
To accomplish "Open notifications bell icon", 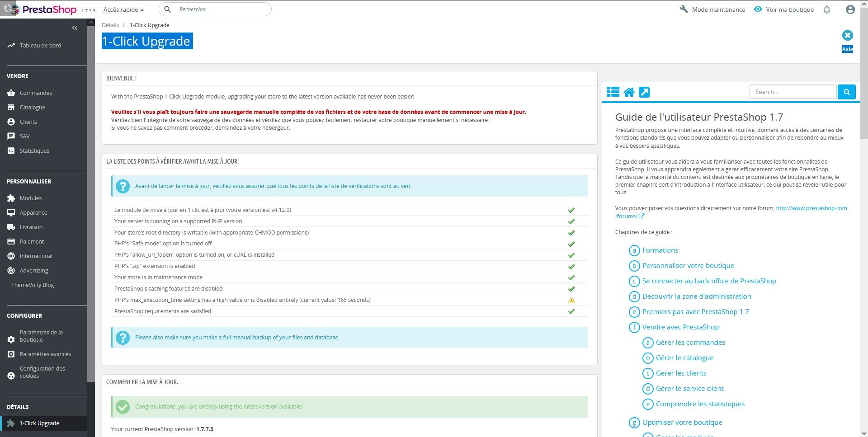I will pyautogui.click(x=827, y=9).
